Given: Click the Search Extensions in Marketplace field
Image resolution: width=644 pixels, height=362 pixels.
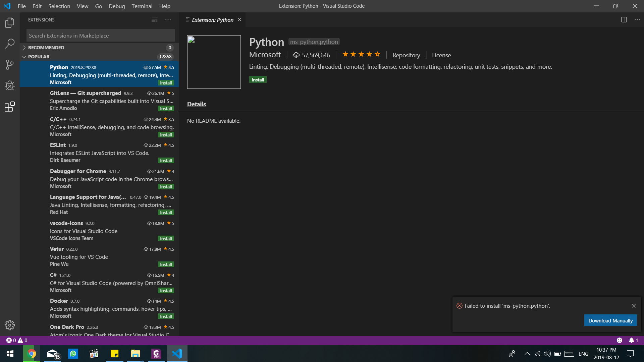Looking at the screenshot, I should click(x=100, y=35).
